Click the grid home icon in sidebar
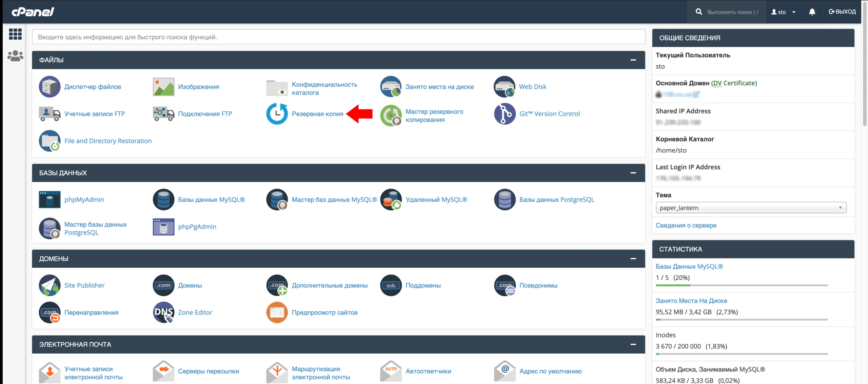Screen dimensions: 868x384 pyautogui.click(x=15, y=34)
